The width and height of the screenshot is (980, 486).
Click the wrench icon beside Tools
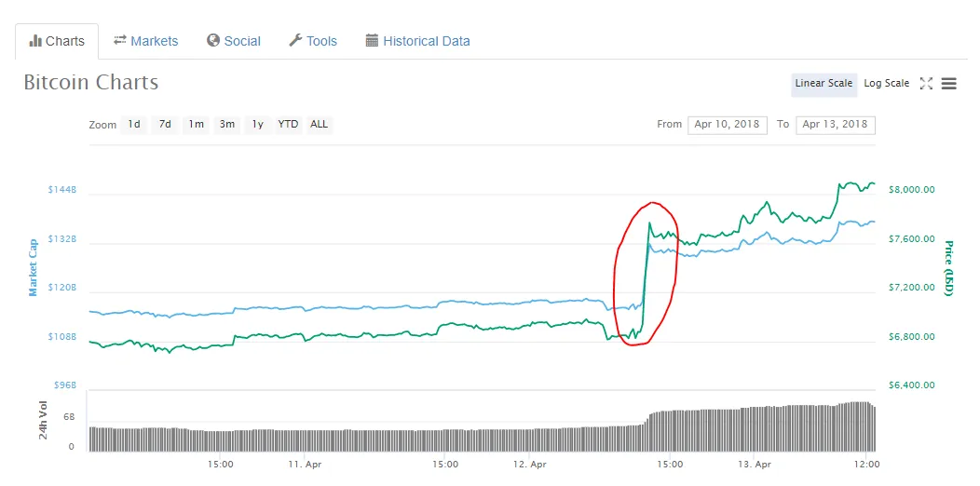[295, 41]
